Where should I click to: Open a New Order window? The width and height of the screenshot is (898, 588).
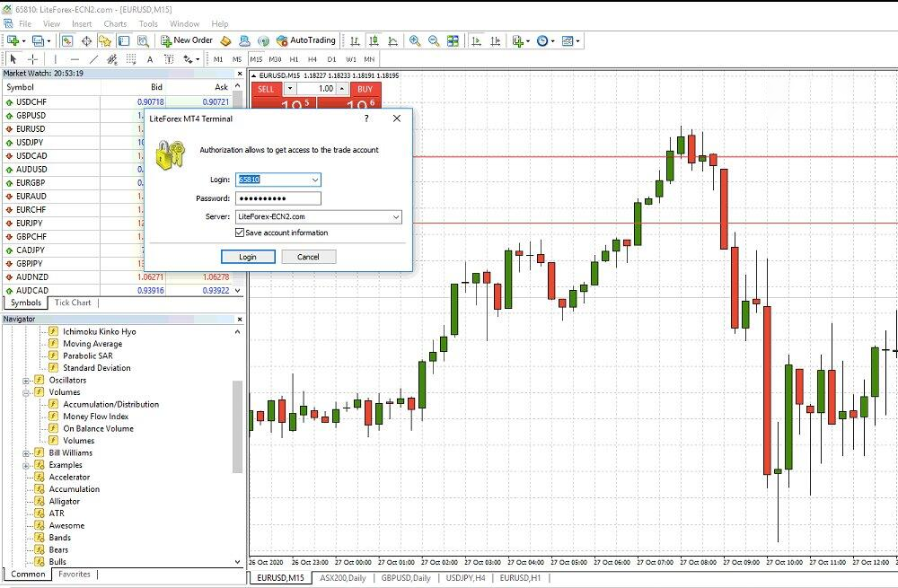(192, 40)
